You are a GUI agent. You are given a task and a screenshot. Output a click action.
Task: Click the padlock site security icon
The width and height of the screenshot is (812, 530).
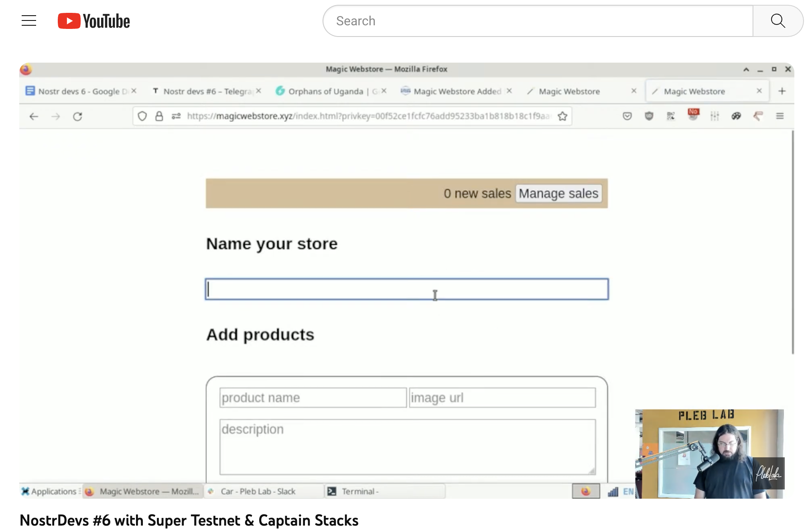[159, 116]
